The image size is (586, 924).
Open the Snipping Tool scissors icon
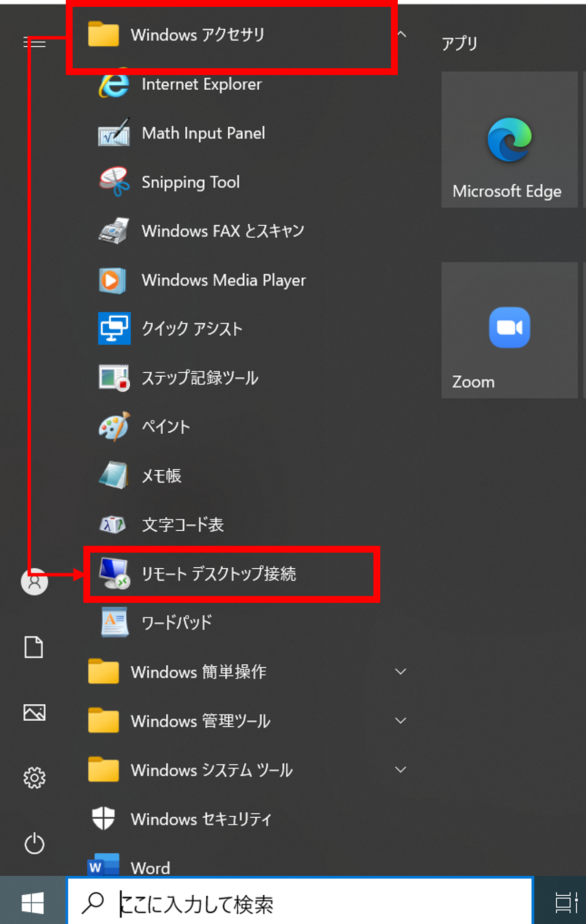(x=114, y=182)
